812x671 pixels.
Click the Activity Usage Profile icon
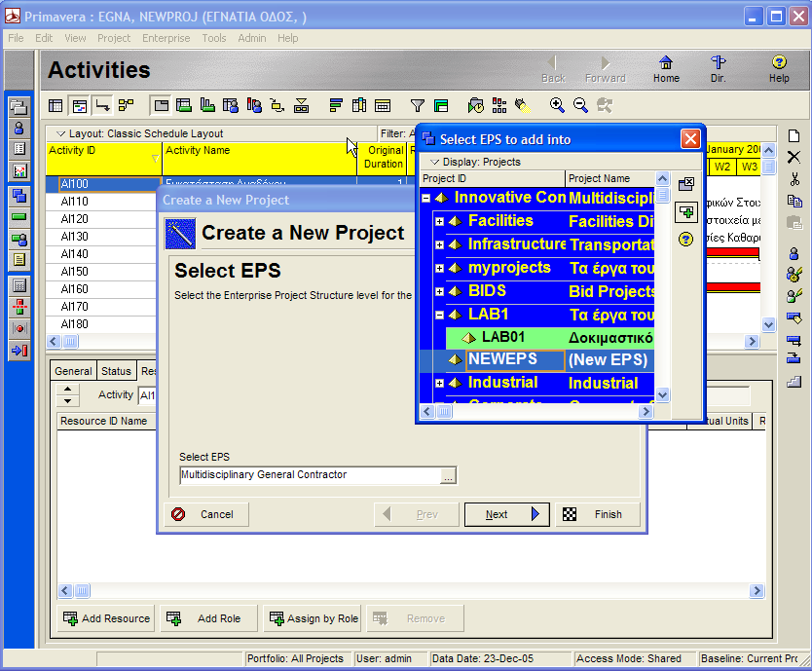(207, 106)
